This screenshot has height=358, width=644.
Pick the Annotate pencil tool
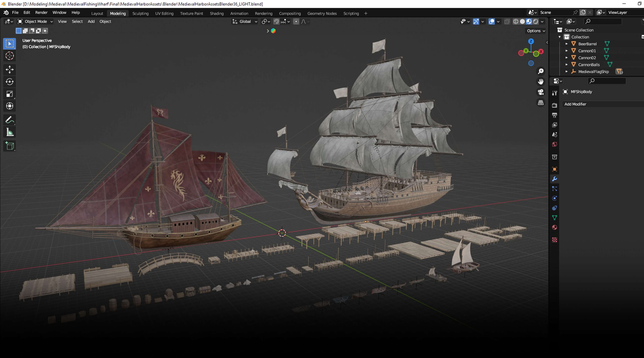point(10,120)
